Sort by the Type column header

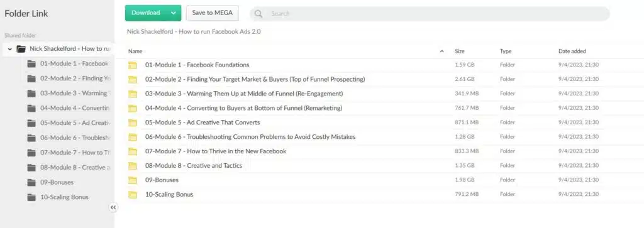[505, 52]
